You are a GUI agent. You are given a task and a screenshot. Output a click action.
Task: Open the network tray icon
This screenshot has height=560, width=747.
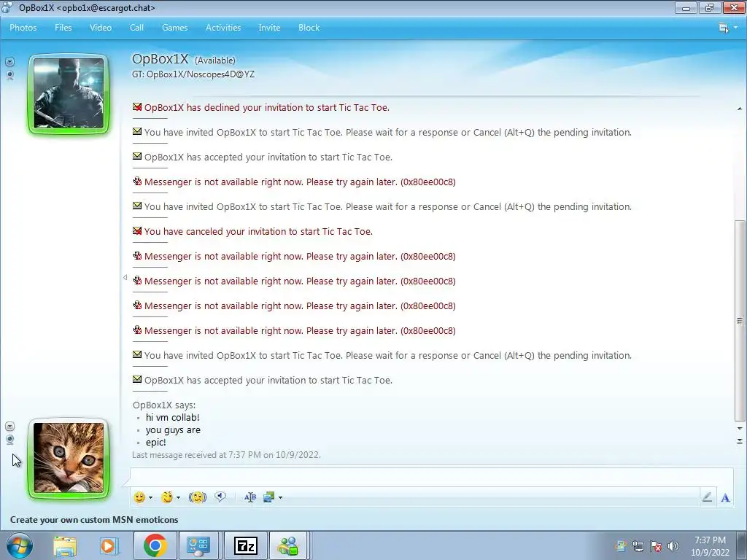coord(638,545)
